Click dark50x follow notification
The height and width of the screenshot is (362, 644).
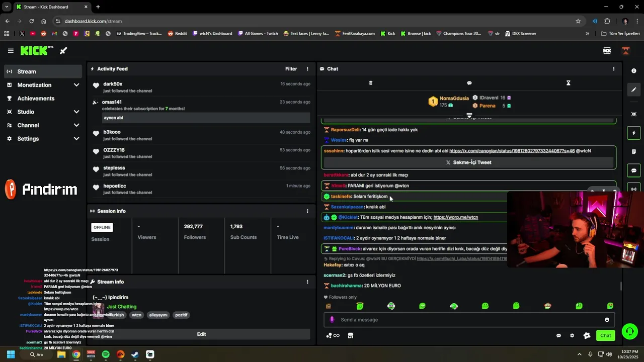point(201,87)
